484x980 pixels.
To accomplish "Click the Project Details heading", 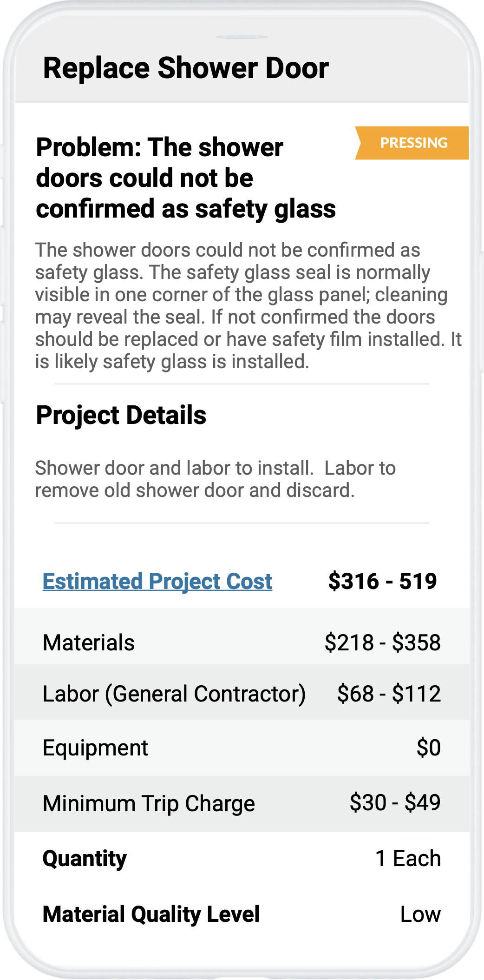I will (121, 415).
